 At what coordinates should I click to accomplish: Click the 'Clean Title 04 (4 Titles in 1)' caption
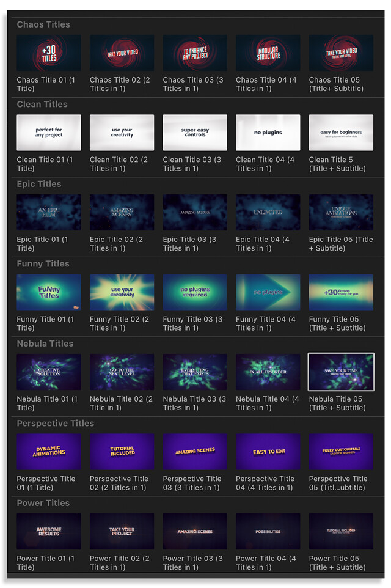[266, 164]
